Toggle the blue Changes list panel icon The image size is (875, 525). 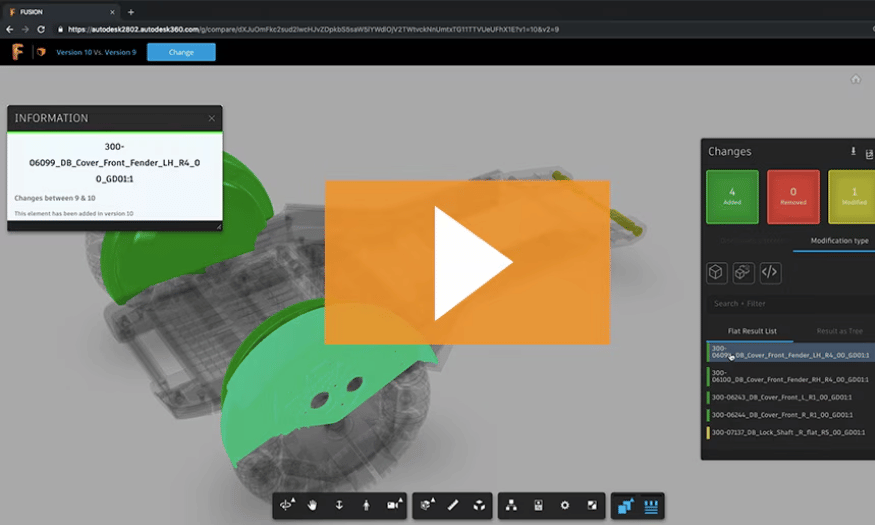(651, 506)
